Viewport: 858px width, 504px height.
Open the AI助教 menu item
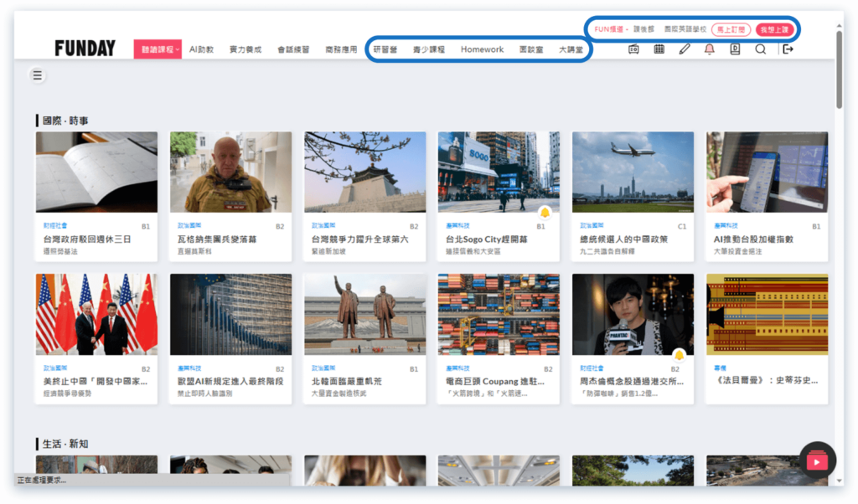coord(201,49)
